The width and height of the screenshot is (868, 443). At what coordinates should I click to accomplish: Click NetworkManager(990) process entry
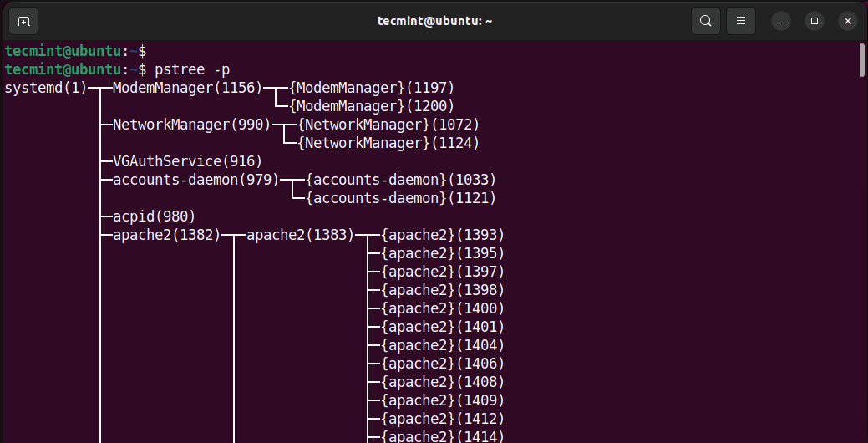[191, 125]
